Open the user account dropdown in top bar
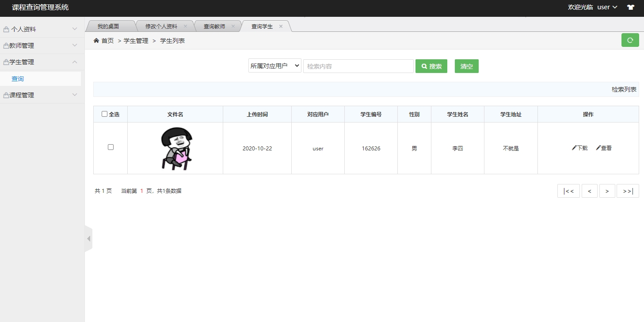This screenshot has height=322, width=644. pos(606,7)
